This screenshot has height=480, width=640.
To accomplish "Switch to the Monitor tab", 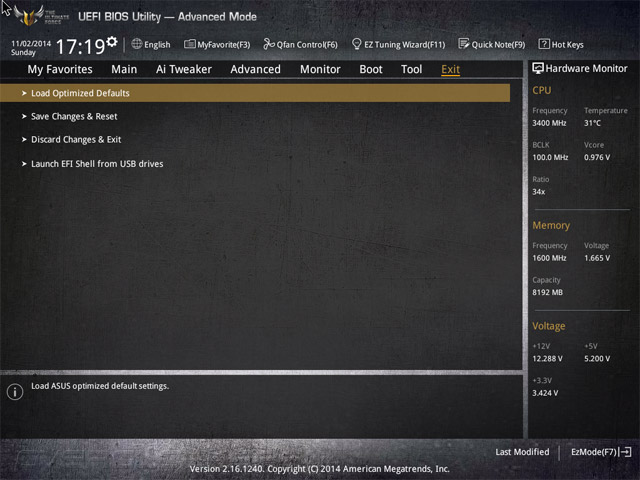I will click(x=320, y=69).
